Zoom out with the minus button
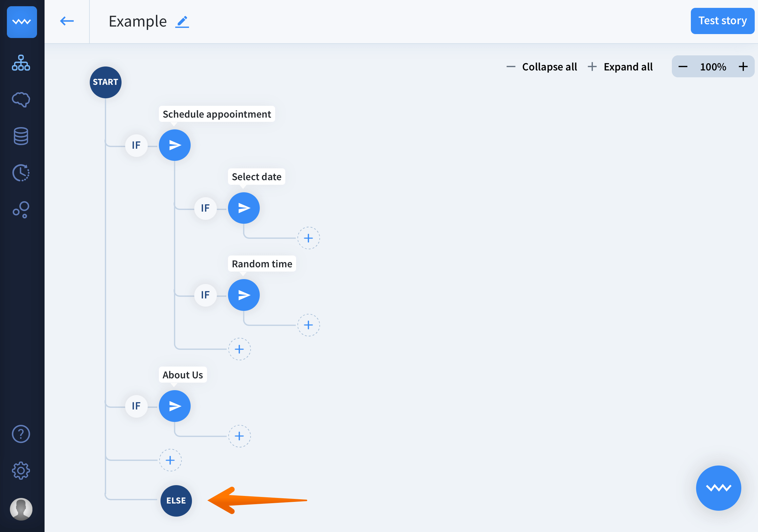The width and height of the screenshot is (758, 532). pyautogui.click(x=683, y=67)
